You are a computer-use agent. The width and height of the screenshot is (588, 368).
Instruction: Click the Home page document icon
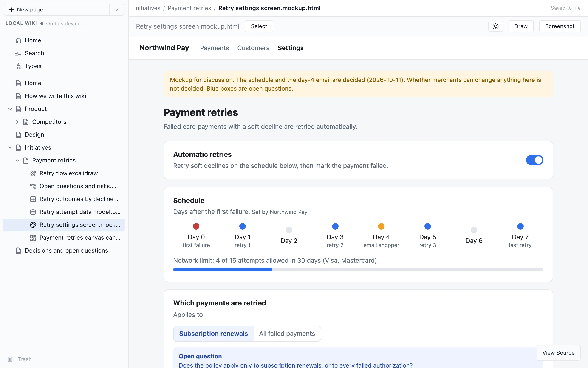click(x=18, y=83)
